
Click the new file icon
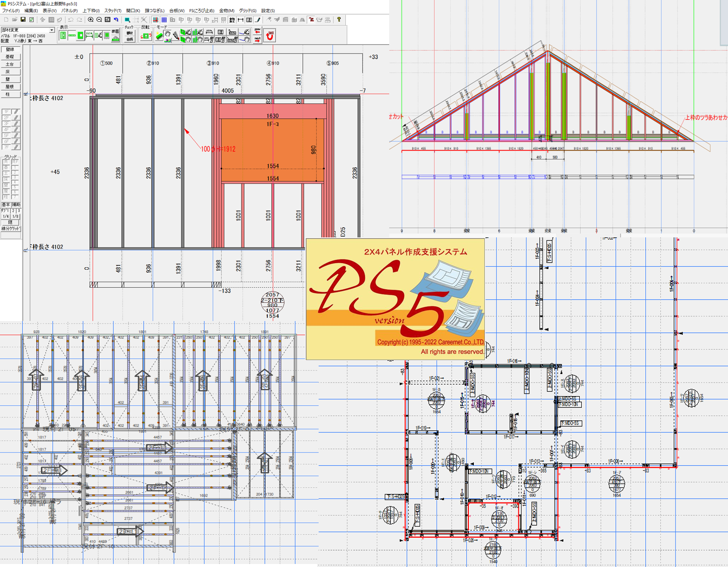point(6,20)
